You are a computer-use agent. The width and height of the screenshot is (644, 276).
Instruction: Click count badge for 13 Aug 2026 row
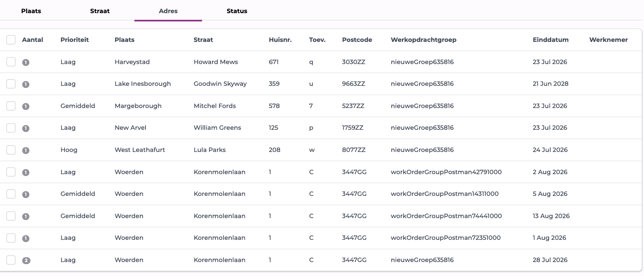[26, 216]
